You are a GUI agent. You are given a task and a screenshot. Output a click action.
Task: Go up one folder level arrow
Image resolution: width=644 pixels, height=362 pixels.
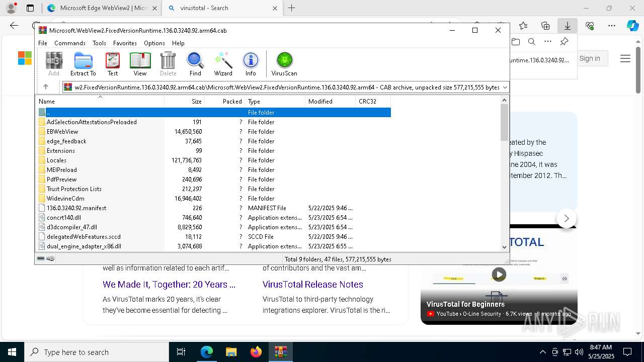(x=46, y=87)
